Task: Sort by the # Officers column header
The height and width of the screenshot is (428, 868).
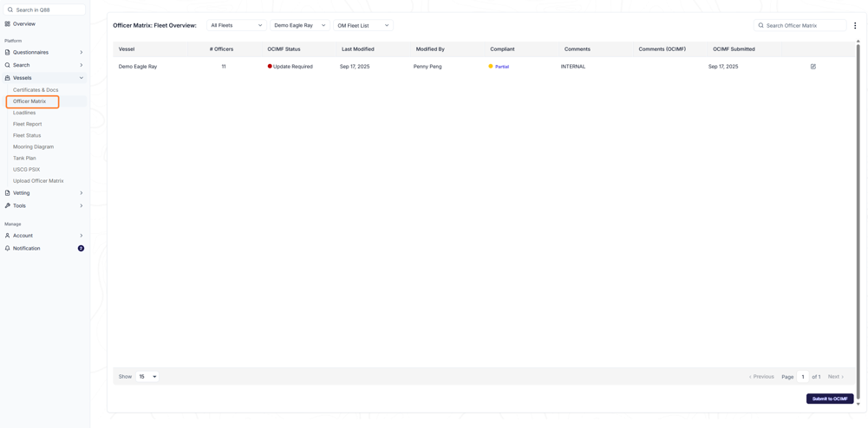Action: tap(221, 49)
